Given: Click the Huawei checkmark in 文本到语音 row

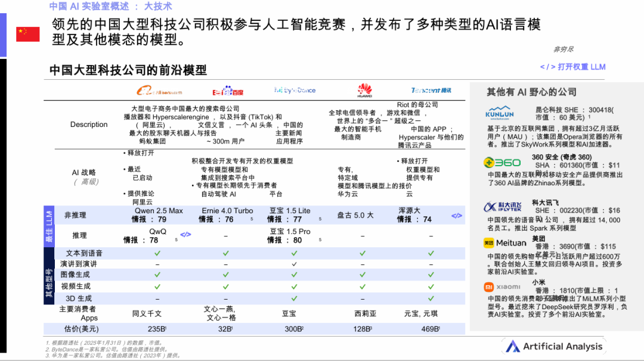Looking at the screenshot, I should click(x=363, y=253).
